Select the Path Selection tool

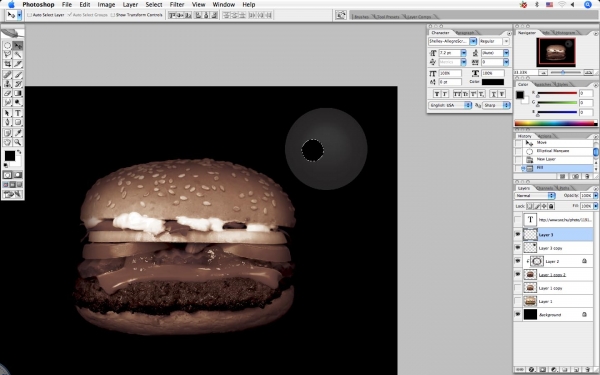[7, 113]
